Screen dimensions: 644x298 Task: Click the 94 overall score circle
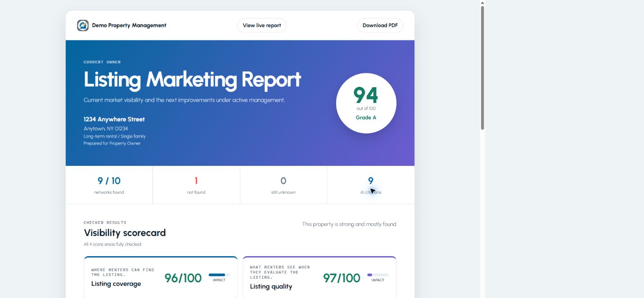pyautogui.click(x=366, y=103)
